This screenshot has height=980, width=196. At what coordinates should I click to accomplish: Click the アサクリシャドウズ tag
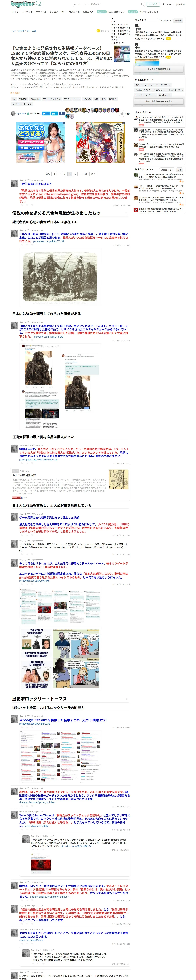[x=52, y=99]
